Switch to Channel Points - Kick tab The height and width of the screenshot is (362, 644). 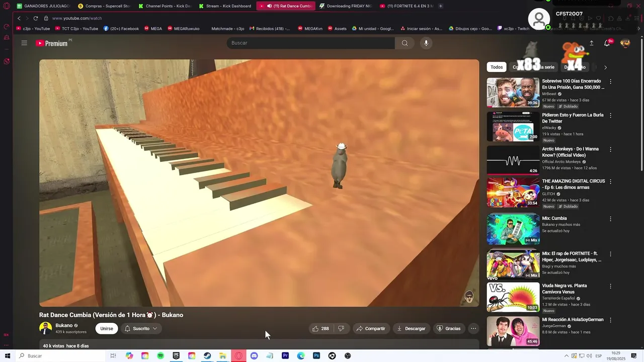165,6
